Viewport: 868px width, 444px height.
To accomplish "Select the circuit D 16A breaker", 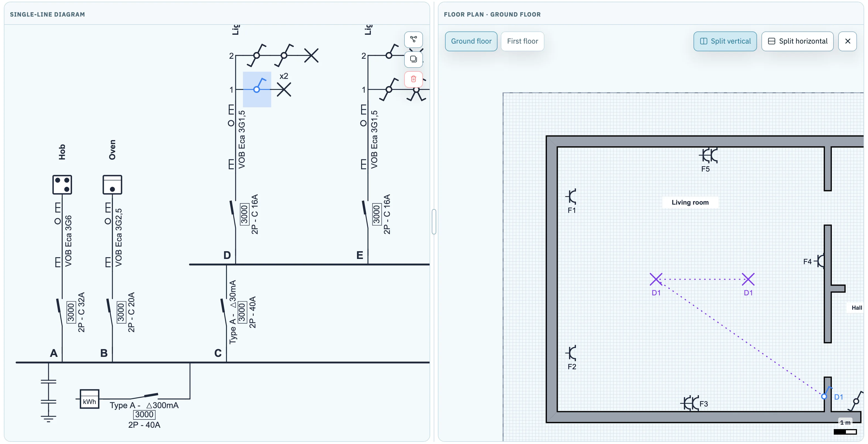I will [x=233, y=215].
